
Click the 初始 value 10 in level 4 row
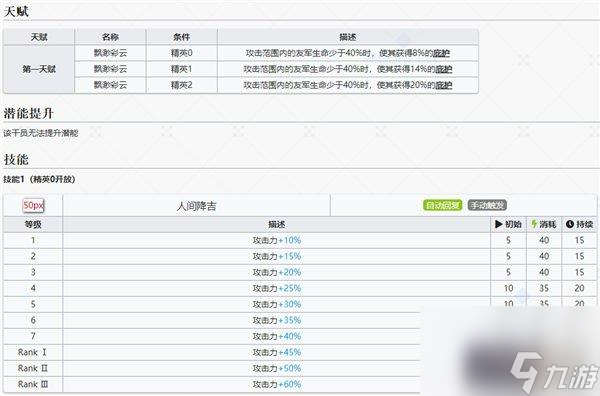point(508,288)
